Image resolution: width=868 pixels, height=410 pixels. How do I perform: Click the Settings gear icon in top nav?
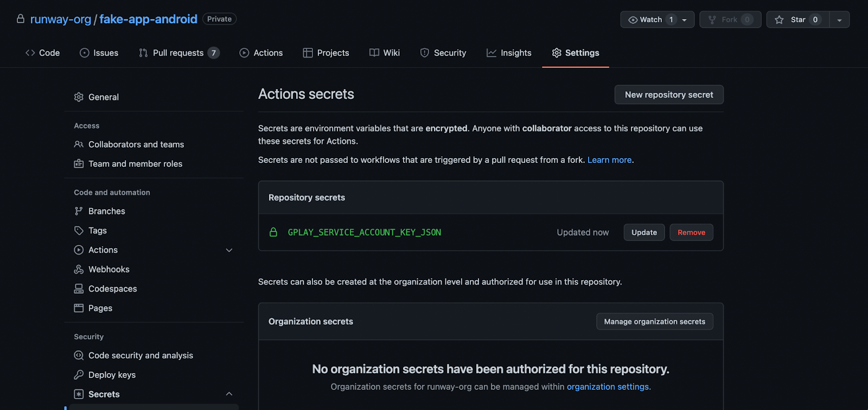point(557,53)
